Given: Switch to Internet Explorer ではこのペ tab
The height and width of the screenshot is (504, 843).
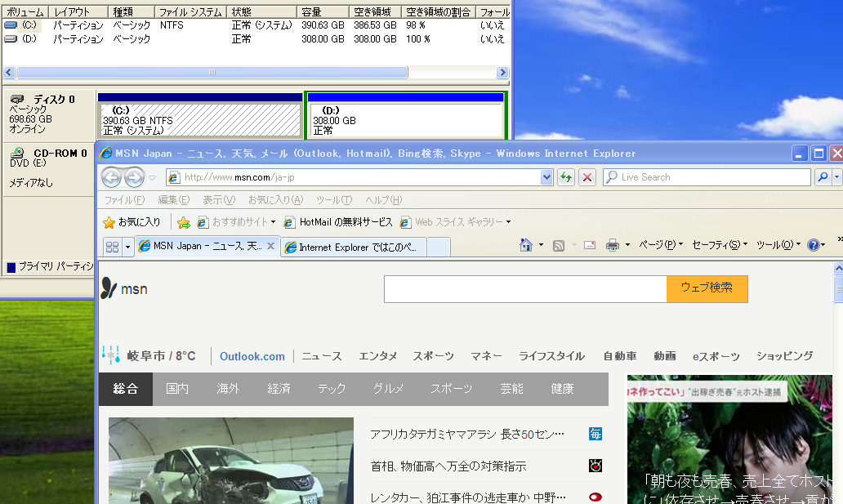Looking at the screenshot, I should (353, 248).
